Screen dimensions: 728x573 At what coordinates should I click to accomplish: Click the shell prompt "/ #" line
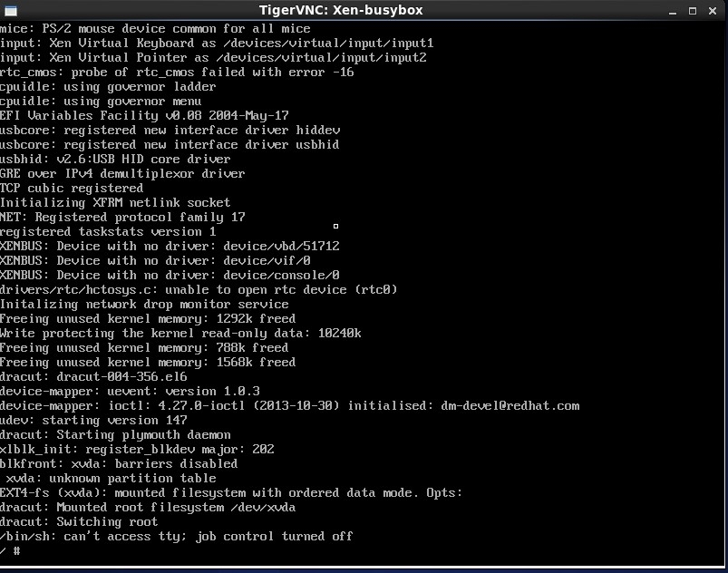click(11, 550)
